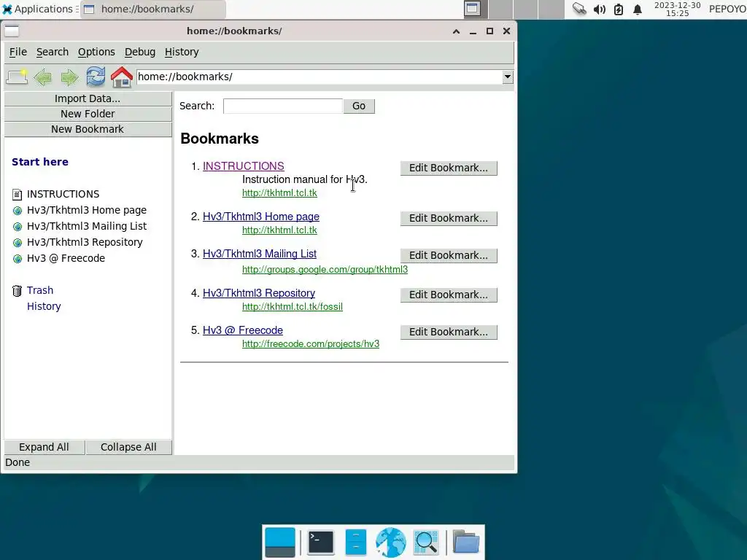Click the Collapse All button
The image size is (747, 560).
[x=128, y=447]
